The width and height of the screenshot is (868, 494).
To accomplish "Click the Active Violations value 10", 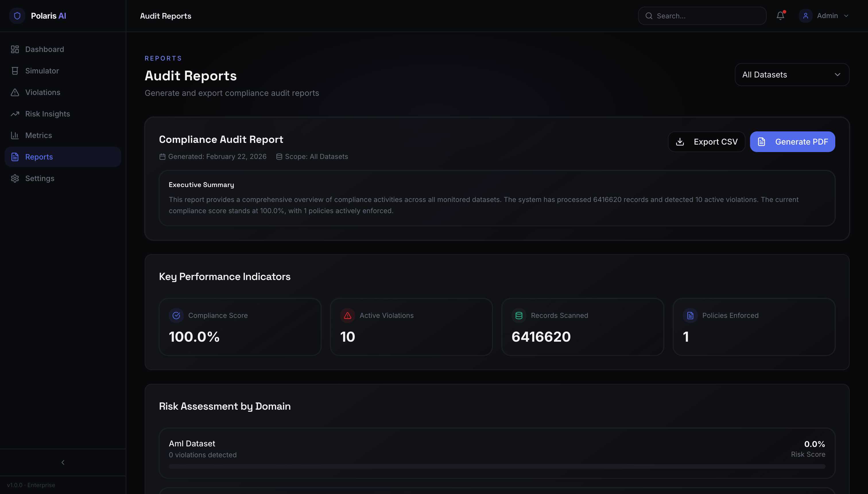I will point(348,337).
